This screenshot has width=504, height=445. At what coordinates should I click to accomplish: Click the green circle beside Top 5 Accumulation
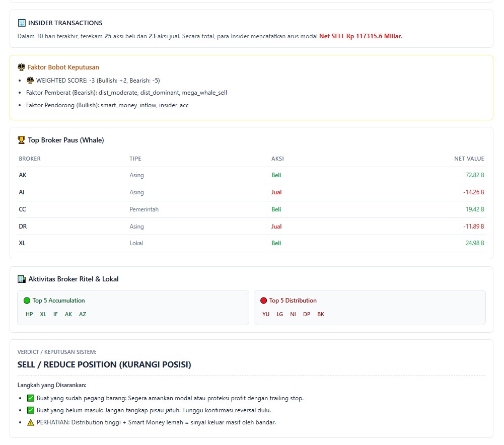tap(27, 301)
